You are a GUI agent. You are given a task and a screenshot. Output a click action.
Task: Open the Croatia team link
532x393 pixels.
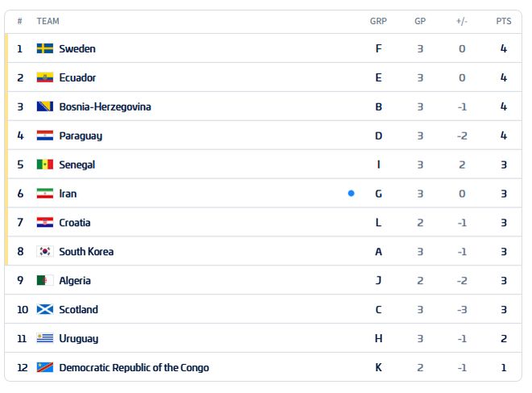coord(75,223)
